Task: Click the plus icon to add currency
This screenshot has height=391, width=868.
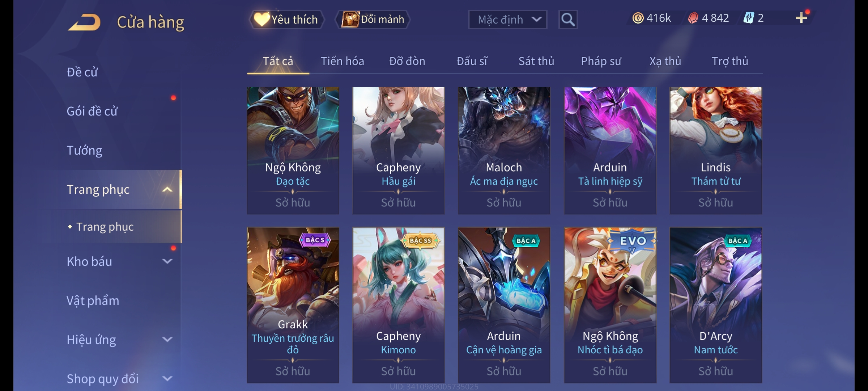Action: 801,18
